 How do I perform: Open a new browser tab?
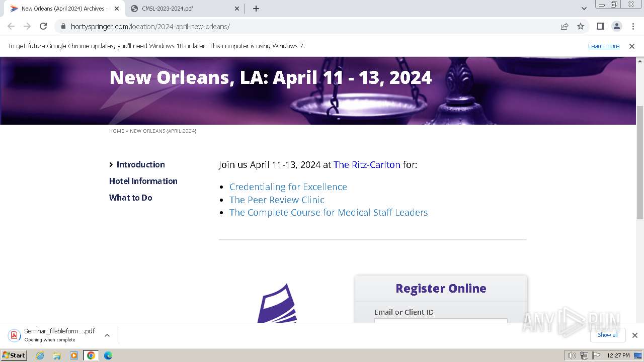(x=256, y=9)
